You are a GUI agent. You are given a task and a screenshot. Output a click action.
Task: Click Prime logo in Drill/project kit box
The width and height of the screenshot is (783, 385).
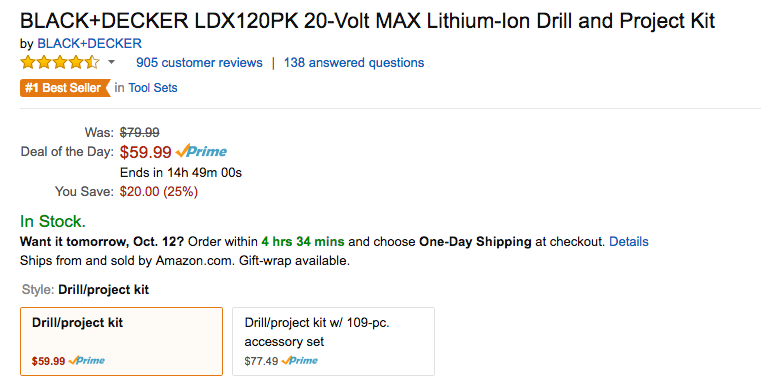[x=86, y=361]
